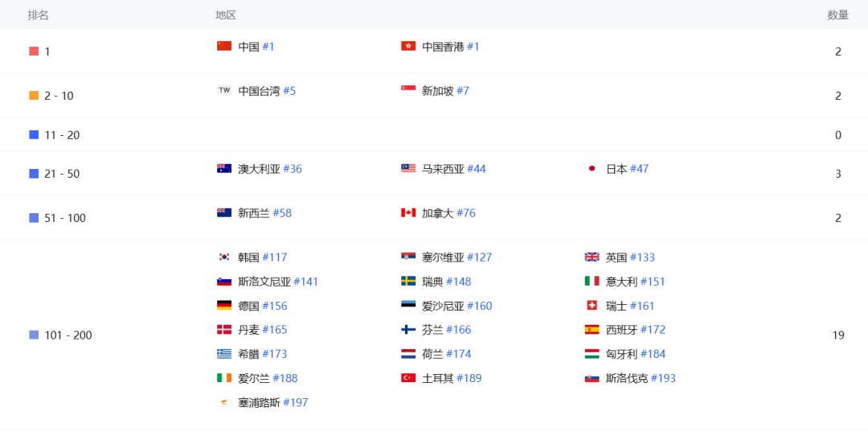868x432 pixels.
Task: Click the Australia flag icon
Action: (224, 169)
